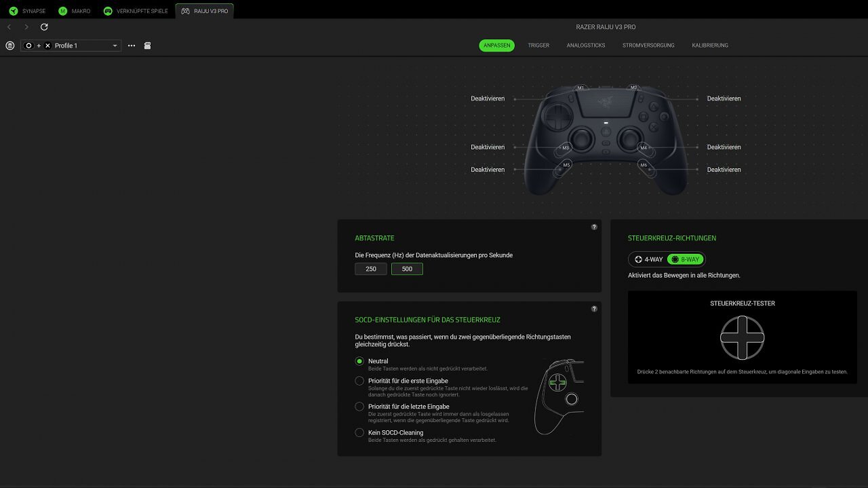Open help icon in SOCD settings panel
The height and width of the screenshot is (488, 868).
tap(594, 309)
